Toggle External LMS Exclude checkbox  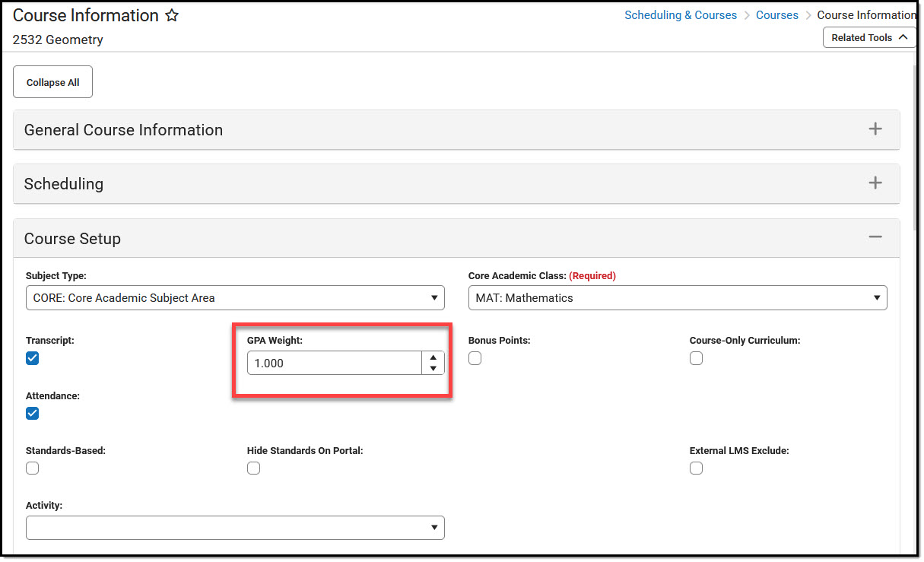(697, 468)
